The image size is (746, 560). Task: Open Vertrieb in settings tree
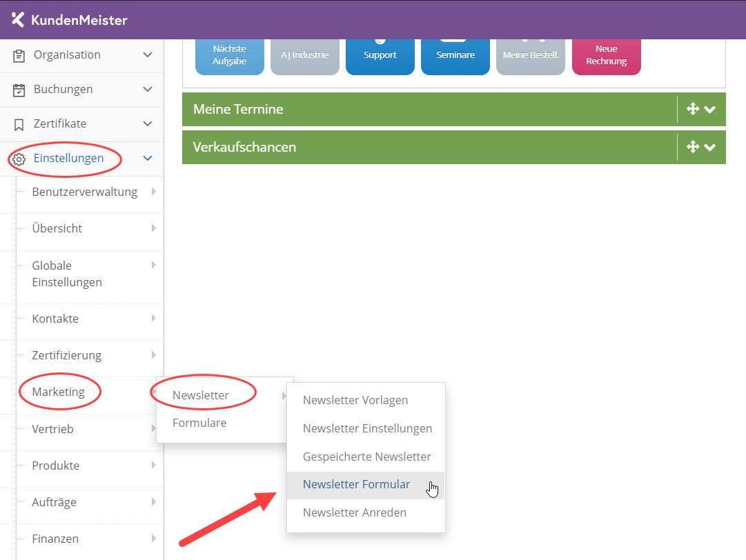click(52, 429)
